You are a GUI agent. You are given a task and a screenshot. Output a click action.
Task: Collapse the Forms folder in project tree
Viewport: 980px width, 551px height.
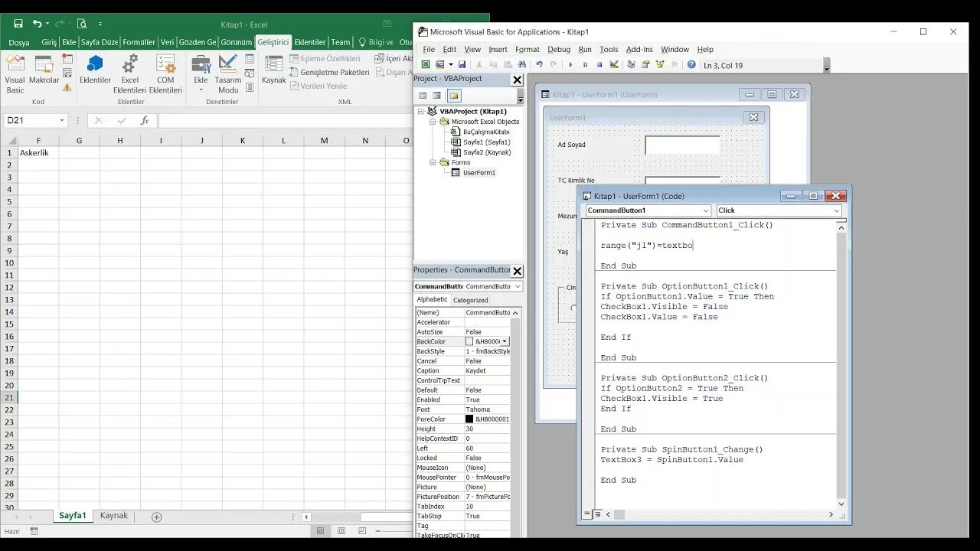click(x=433, y=162)
